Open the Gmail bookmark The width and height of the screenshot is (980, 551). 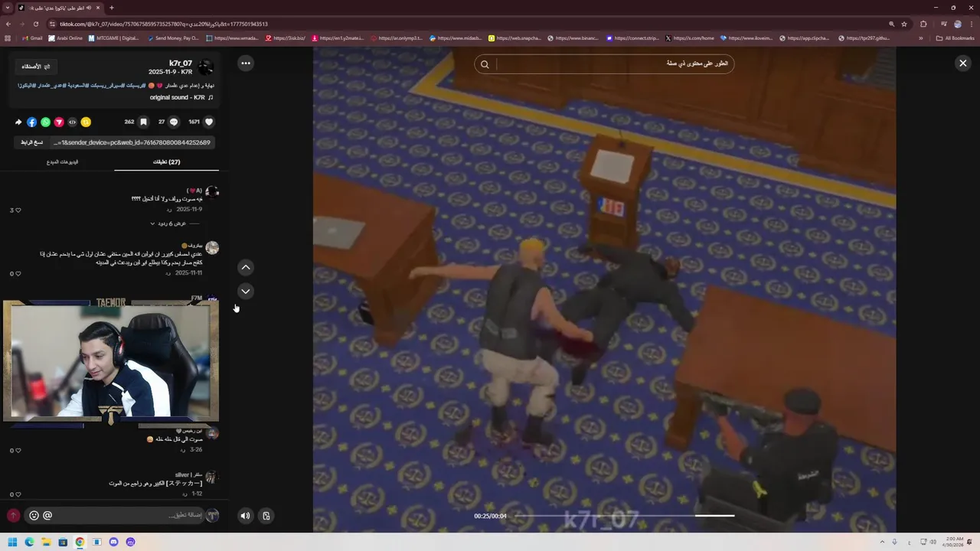click(32, 38)
